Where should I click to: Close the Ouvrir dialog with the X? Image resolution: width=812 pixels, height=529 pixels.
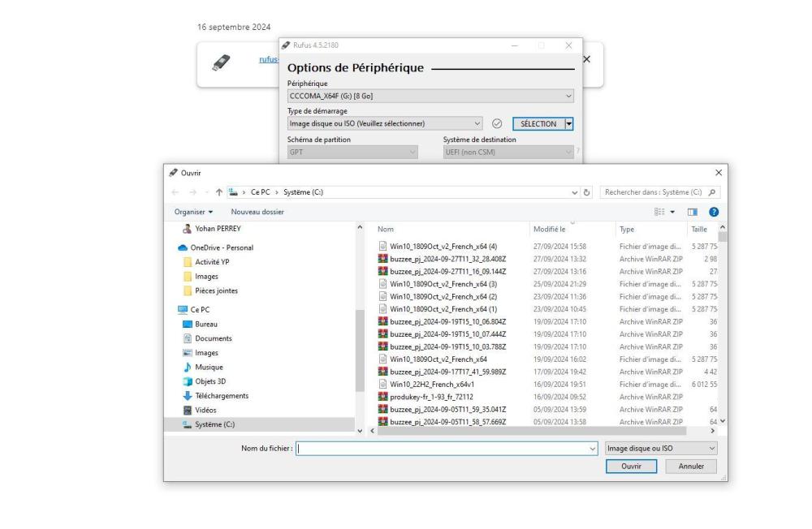pos(719,173)
